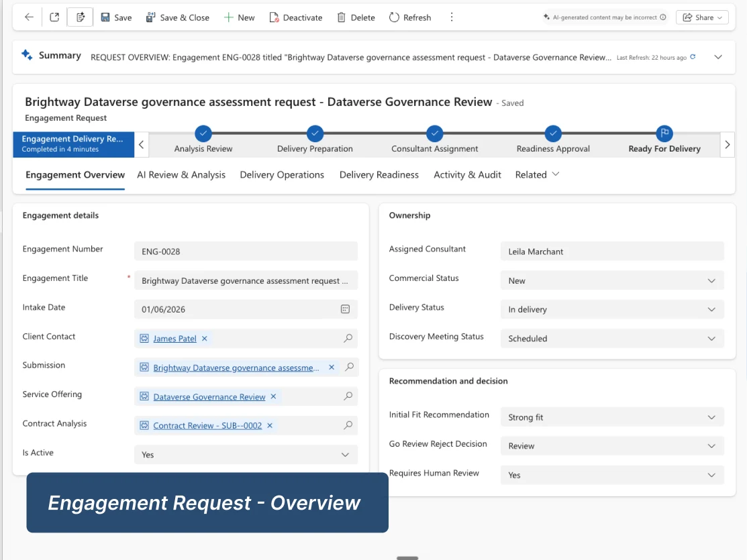Open the Intake Date calendar picker
The image size is (747, 560).
point(346,309)
